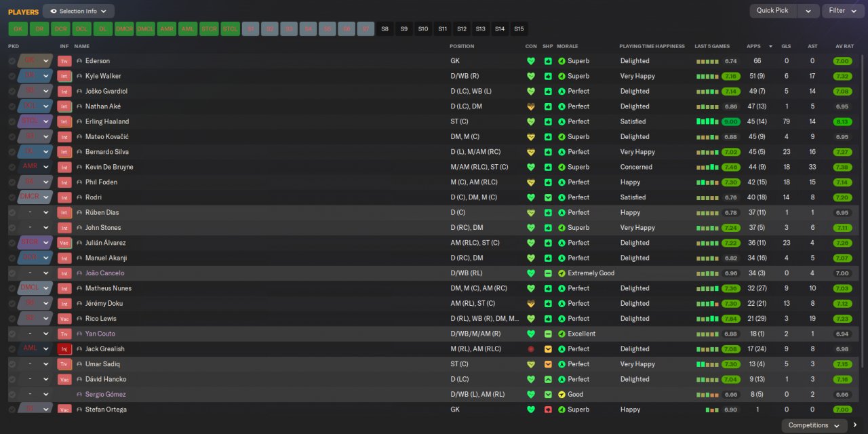Image resolution: width=868 pixels, height=434 pixels.
Task: Click Ederson's green heart condition icon
Action: tap(531, 61)
